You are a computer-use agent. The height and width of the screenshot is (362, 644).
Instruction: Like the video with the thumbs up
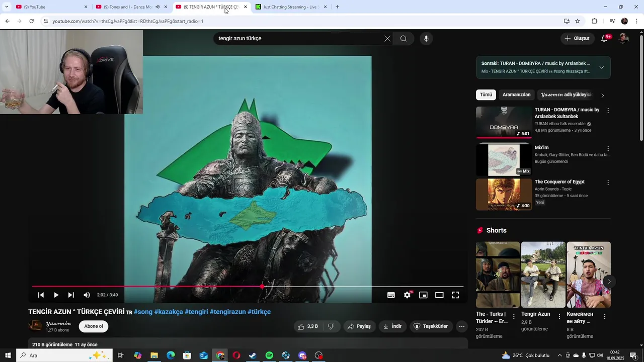click(x=308, y=326)
